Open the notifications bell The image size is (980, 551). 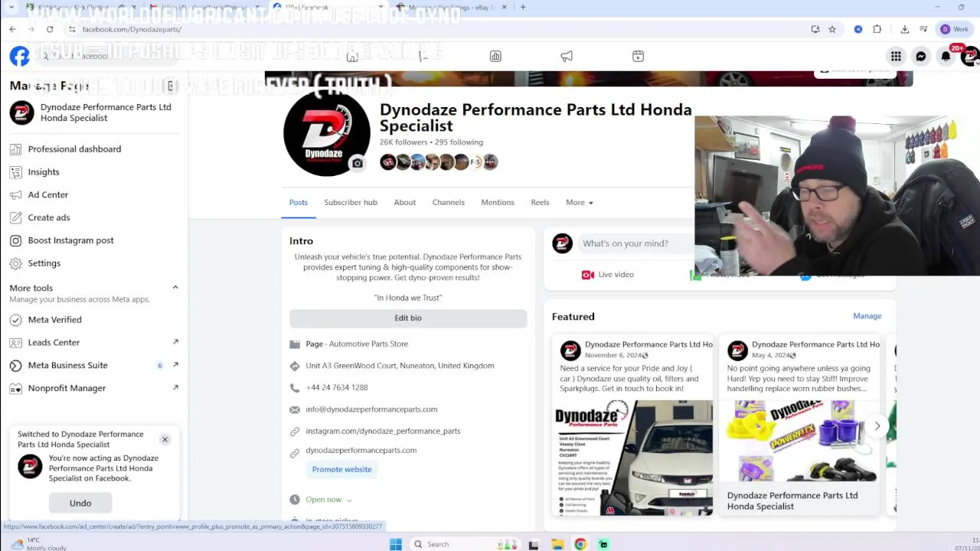(x=946, y=56)
